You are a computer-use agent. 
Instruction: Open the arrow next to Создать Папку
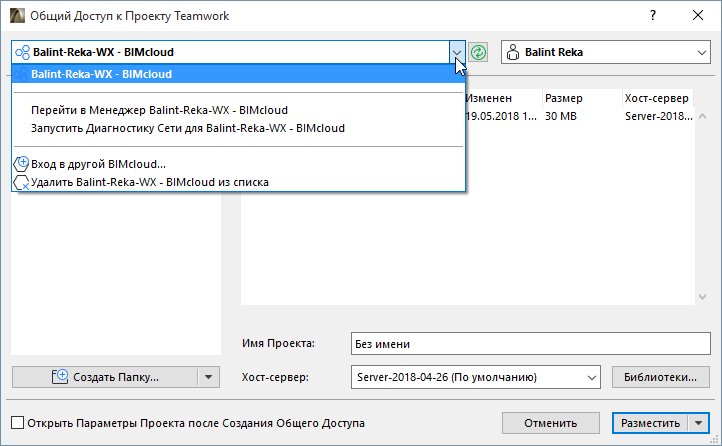pos(209,377)
